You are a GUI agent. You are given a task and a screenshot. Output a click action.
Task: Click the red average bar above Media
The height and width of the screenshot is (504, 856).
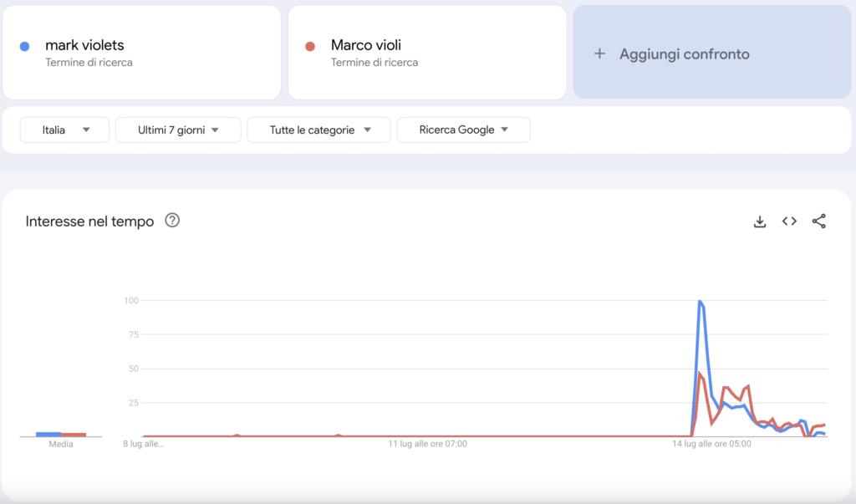tap(74, 435)
